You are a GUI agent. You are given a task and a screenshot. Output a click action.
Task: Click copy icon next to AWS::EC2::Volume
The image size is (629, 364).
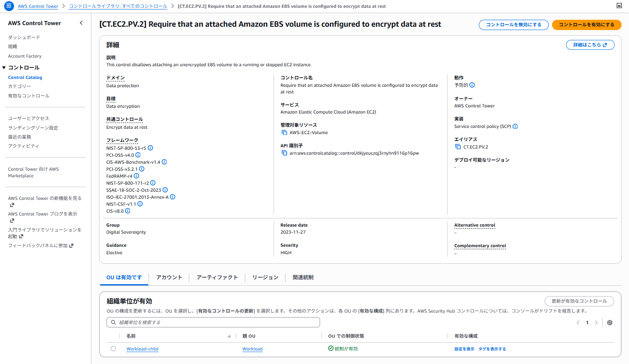(284, 132)
